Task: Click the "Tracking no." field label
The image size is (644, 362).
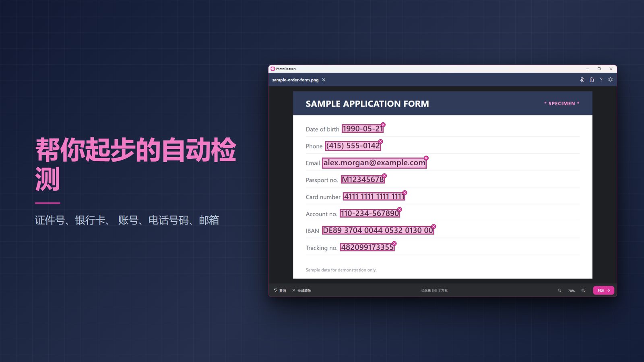Action: [x=321, y=248]
